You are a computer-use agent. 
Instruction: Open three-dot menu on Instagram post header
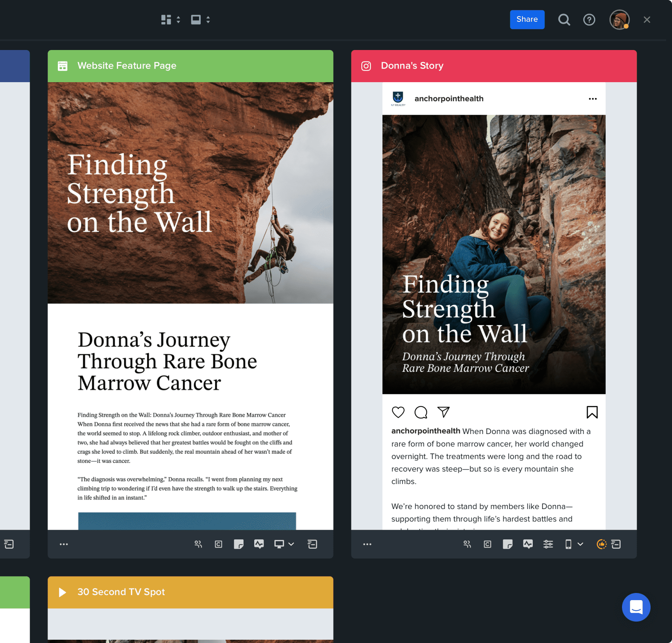pos(593,99)
